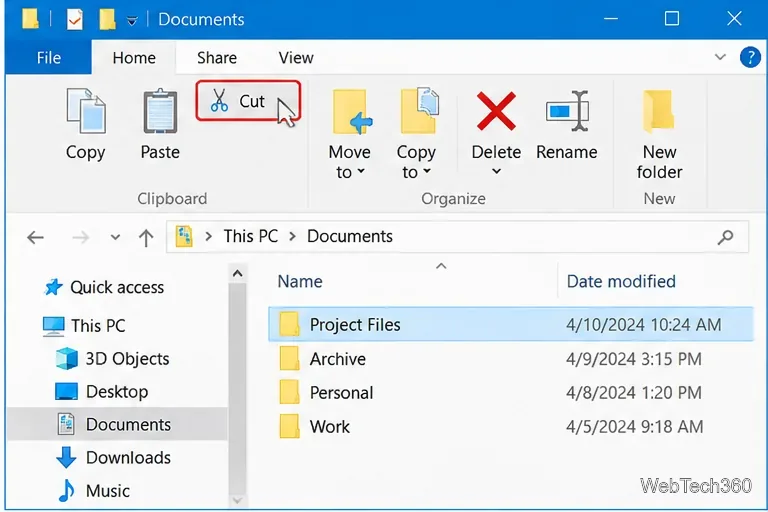Image resolution: width=768 pixels, height=512 pixels.
Task: Click This PC in the address bar
Action: (x=251, y=236)
